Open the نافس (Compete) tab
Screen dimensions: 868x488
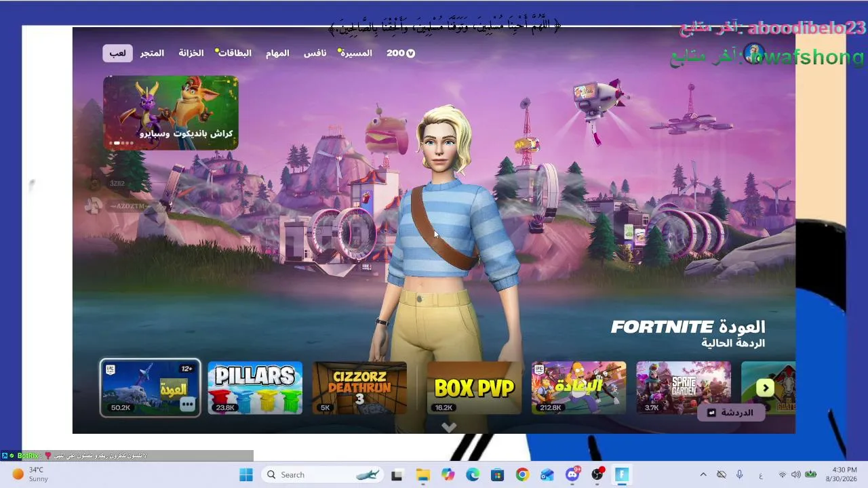(x=315, y=53)
